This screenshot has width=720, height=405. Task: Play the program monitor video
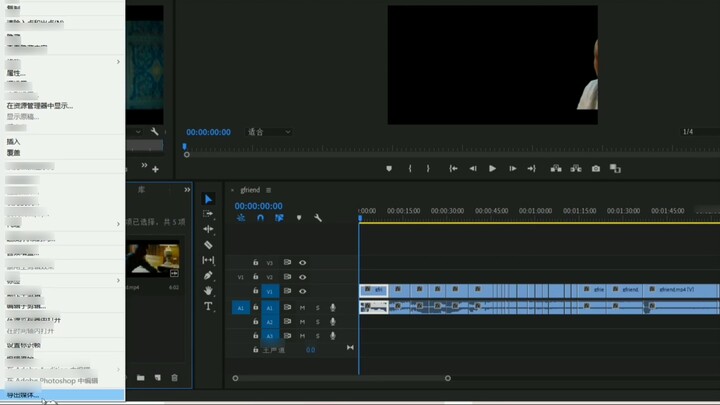coord(492,169)
